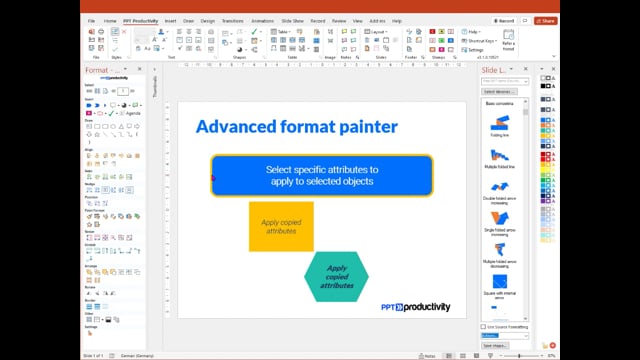Open Format pane options dropdown arrow
This screenshot has height=360, width=640.
click(125, 69)
